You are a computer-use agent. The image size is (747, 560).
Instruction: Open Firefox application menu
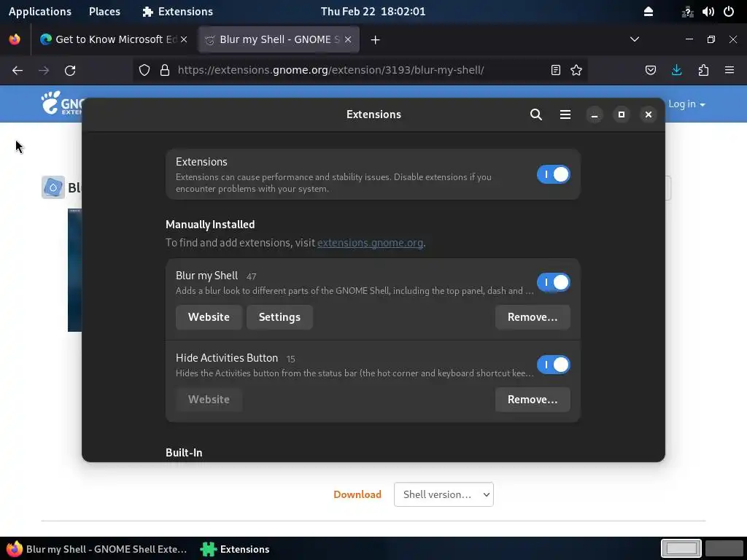click(729, 71)
